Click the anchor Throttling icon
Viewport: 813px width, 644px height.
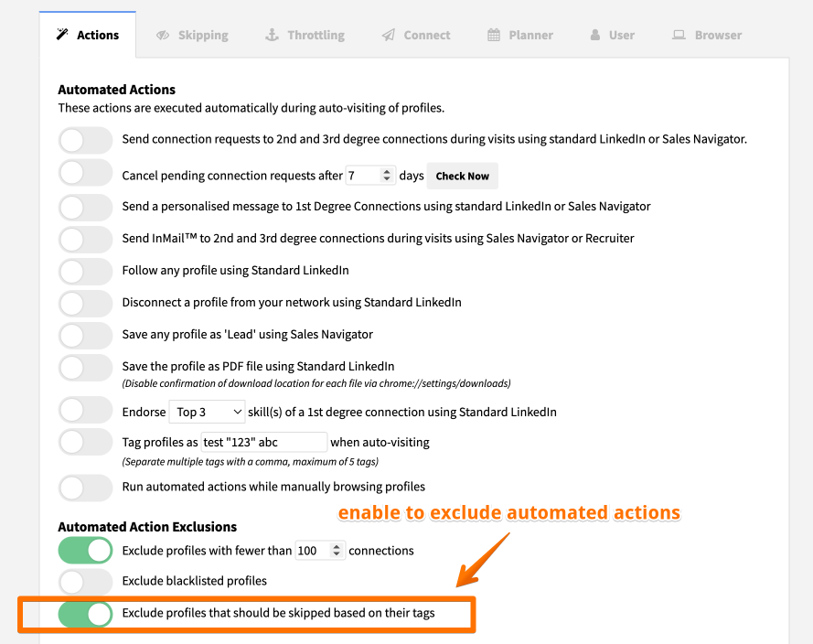272,35
